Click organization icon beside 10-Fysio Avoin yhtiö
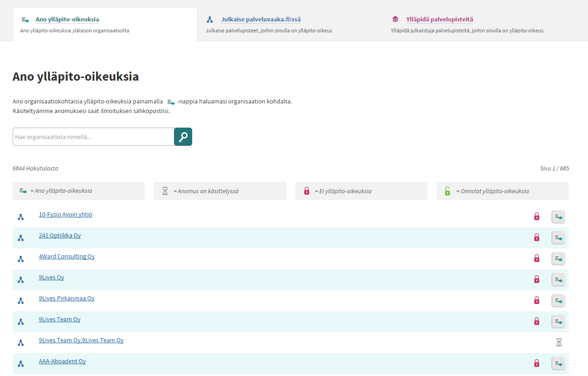 (x=20, y=217)
